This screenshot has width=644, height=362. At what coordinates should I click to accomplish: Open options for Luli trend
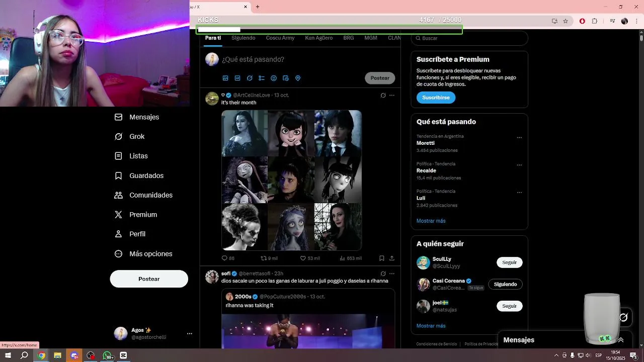pyautogui.click(x=519, y=193)
